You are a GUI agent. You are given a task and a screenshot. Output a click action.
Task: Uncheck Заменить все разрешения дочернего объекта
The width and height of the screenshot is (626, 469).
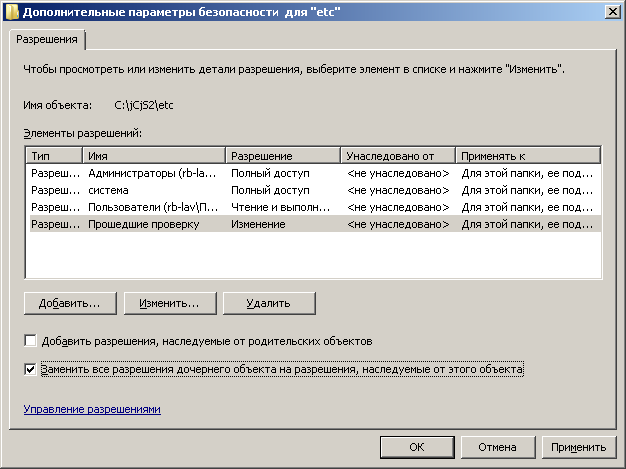[x=30, y=369]
